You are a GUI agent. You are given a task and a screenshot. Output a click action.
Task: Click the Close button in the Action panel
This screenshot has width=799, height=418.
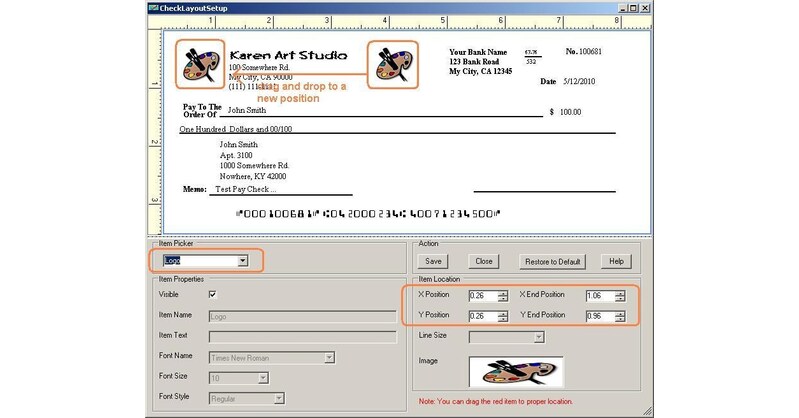(x=485, y=261)
